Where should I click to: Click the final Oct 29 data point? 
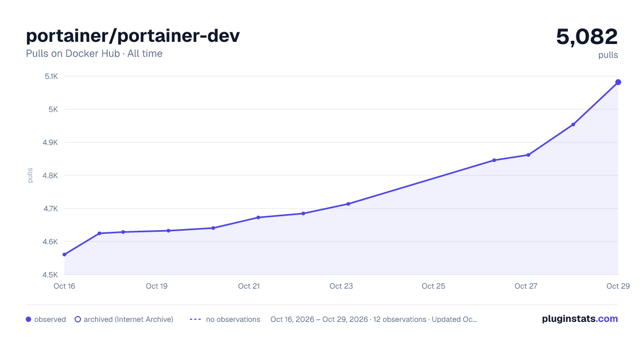point(618,82)
